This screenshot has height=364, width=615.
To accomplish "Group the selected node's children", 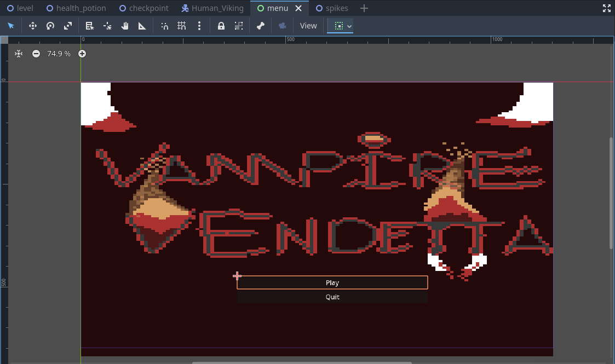I will (x=238, y=26).
